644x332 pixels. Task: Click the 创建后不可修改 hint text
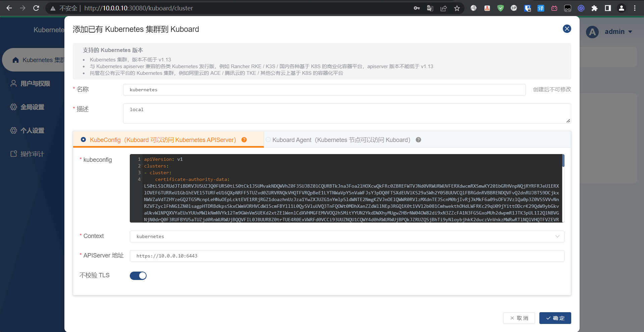point(552,89)
